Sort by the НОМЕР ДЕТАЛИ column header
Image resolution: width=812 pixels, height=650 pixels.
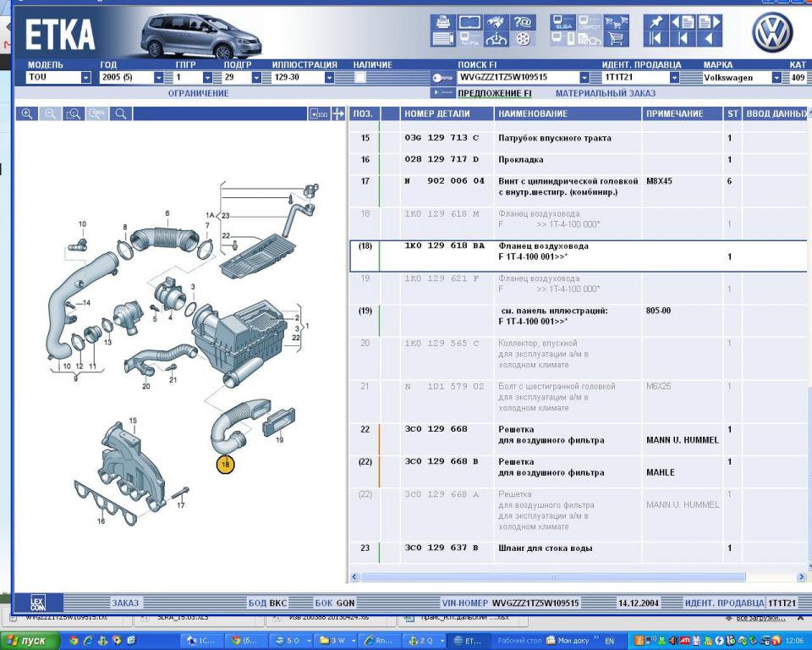click(447, 113)
